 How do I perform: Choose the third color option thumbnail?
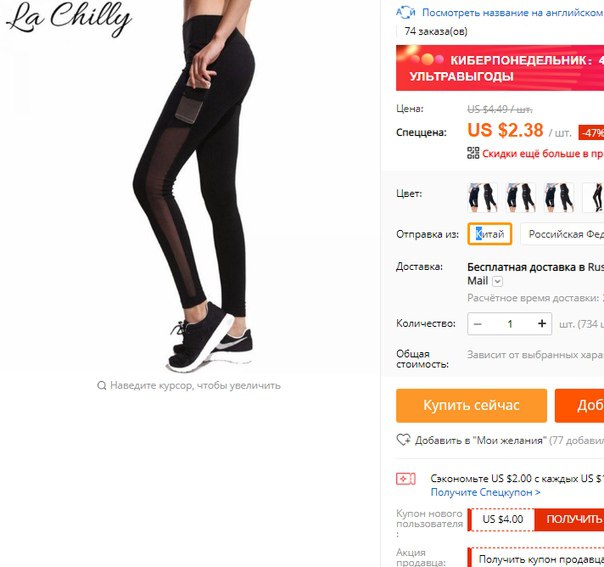[559, 197]
